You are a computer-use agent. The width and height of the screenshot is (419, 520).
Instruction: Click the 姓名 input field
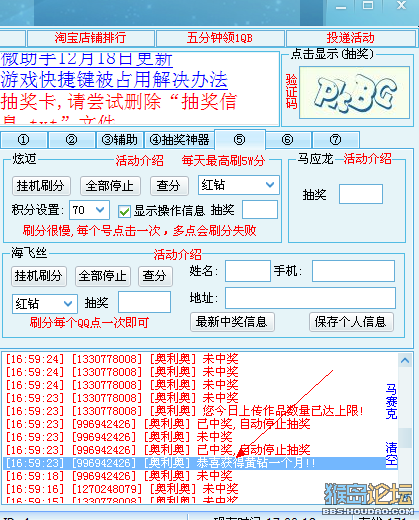[248, 271]
